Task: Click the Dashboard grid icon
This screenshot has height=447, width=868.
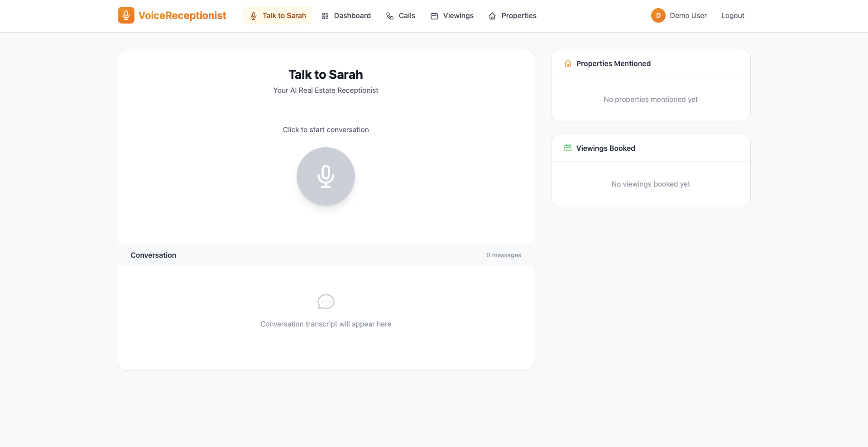Action: tap(325, 16)
